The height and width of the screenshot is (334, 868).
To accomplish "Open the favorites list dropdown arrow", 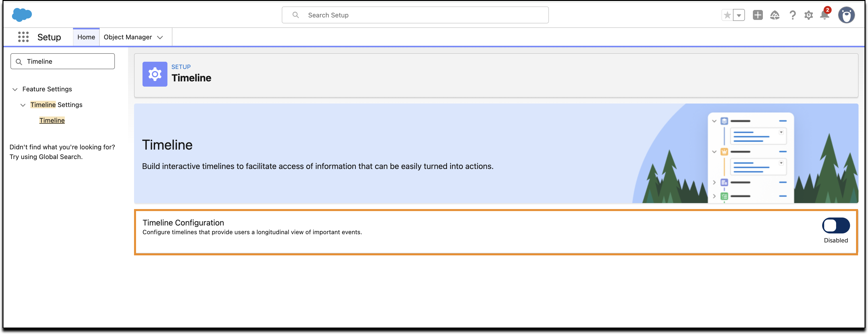I will click(x=739, y=15).
